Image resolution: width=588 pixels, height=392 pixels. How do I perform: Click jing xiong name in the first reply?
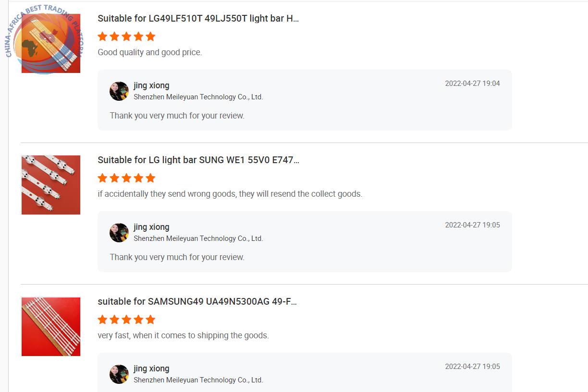pyautogui.click(x=151, y=86)
